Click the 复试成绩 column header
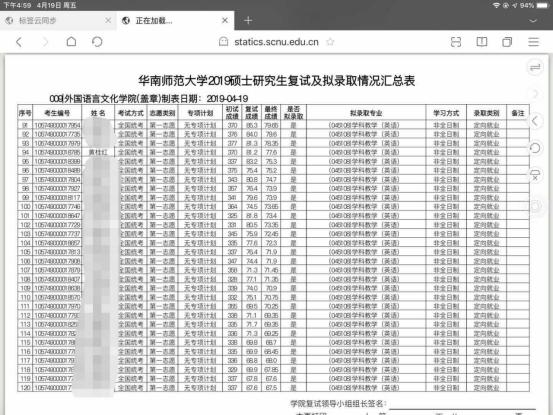The image size is (553, 415). click(251, 113)
